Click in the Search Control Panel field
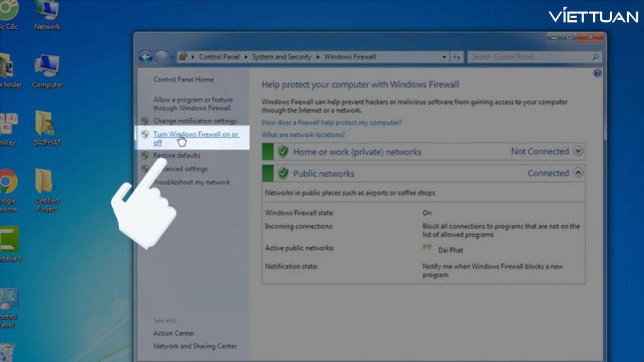 click(x=528, y=57)
